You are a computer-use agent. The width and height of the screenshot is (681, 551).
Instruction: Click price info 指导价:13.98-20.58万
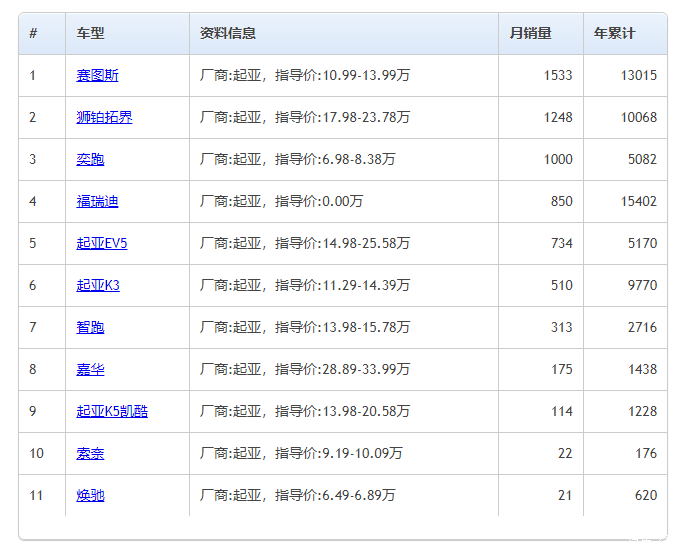point(342,411)
